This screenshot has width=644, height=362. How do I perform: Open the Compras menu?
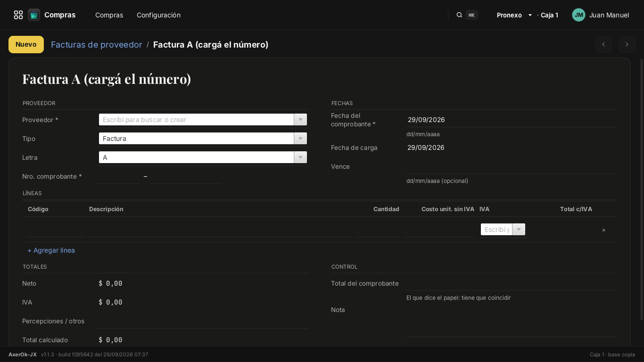click(109, 15)
